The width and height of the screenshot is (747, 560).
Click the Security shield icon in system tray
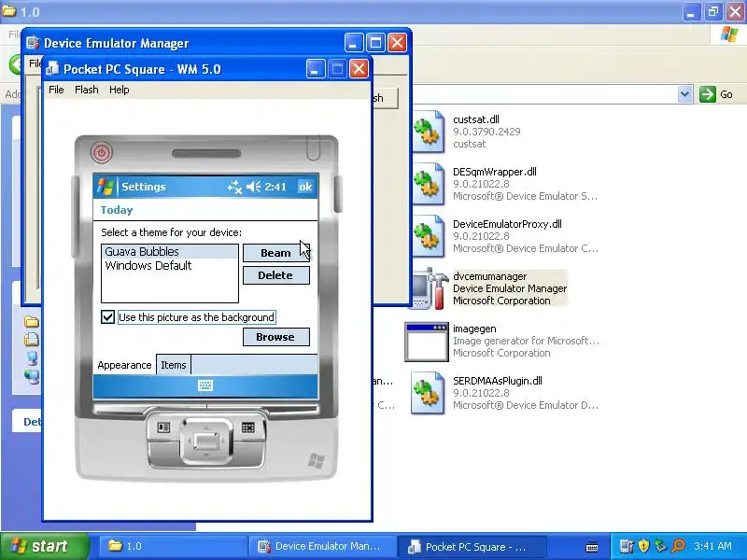pyautogui.click(x=643, y=546)
